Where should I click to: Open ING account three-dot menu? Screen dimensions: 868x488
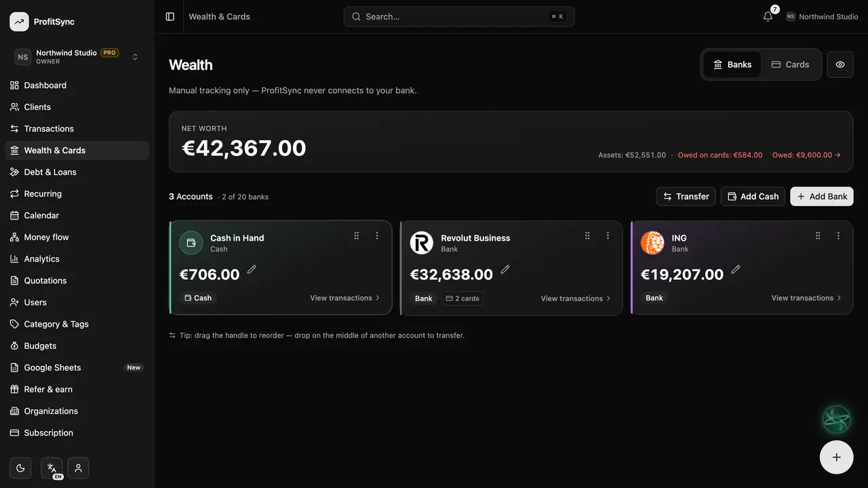(838, 236)
